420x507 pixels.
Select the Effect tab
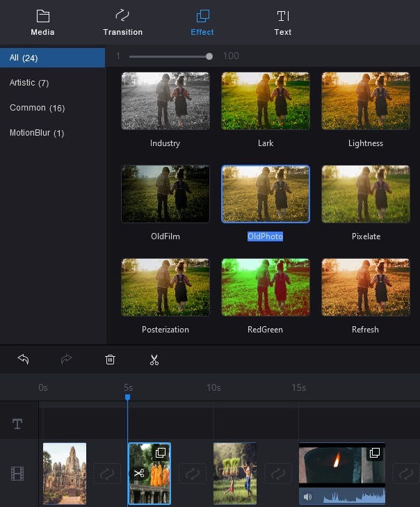pyautogui.click(x=202, y=23)
